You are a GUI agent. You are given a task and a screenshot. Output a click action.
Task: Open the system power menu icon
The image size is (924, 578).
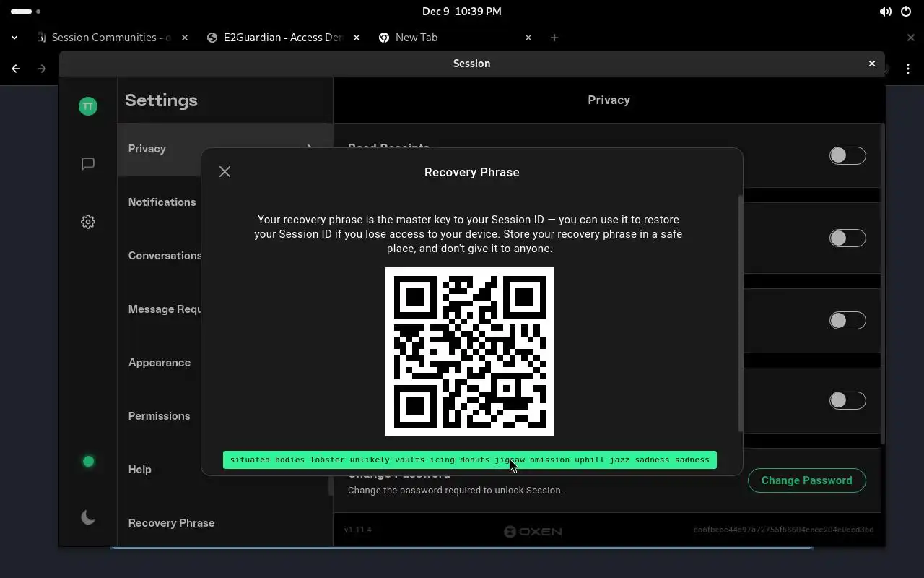click(906, 12)
